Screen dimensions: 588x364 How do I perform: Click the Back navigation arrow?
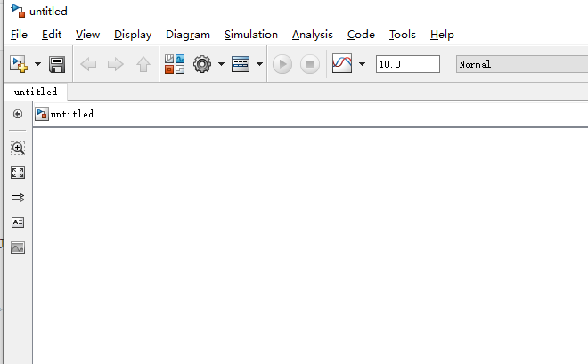[88, 64]
